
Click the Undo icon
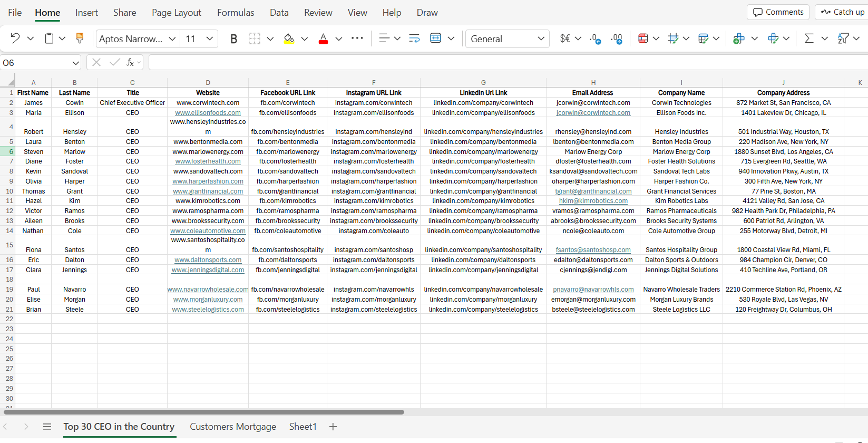click(15, 38)
